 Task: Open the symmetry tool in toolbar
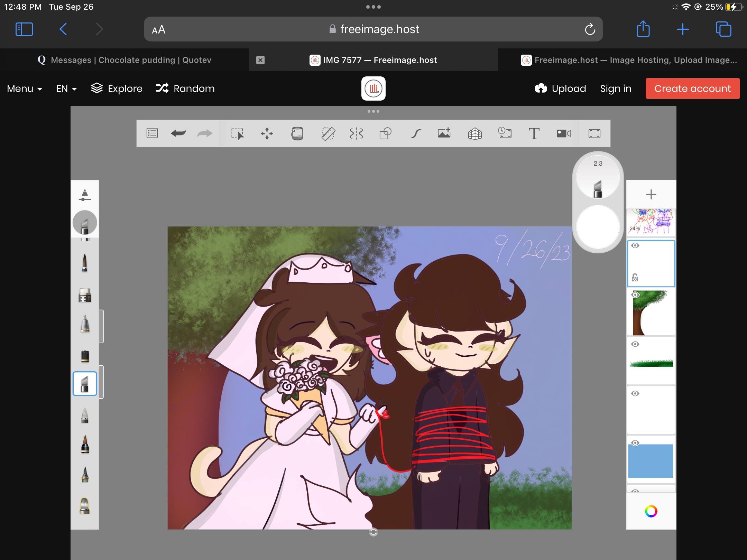tap(356, 133)
